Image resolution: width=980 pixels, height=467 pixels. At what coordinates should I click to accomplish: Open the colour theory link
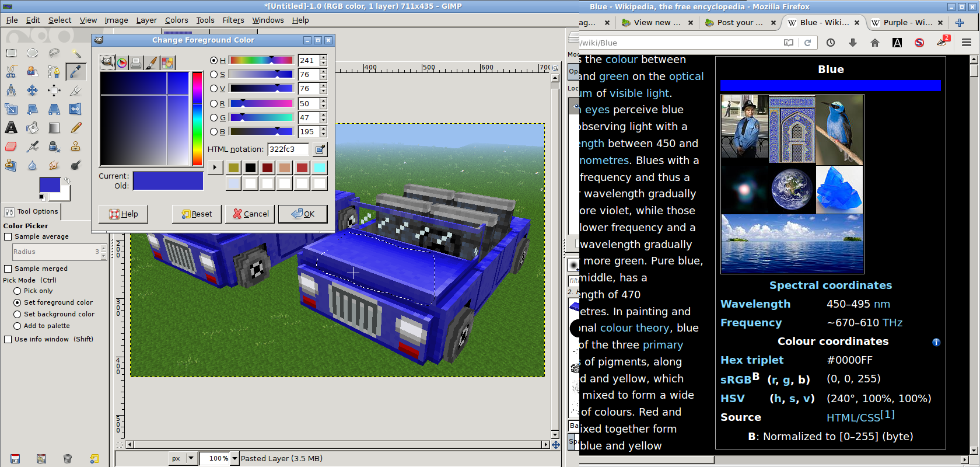tap(635, 328)
